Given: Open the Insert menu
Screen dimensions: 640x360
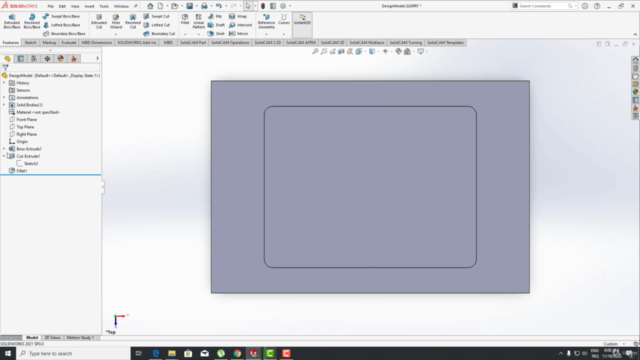Looking at the screenshot, I should tap(89, 6).
